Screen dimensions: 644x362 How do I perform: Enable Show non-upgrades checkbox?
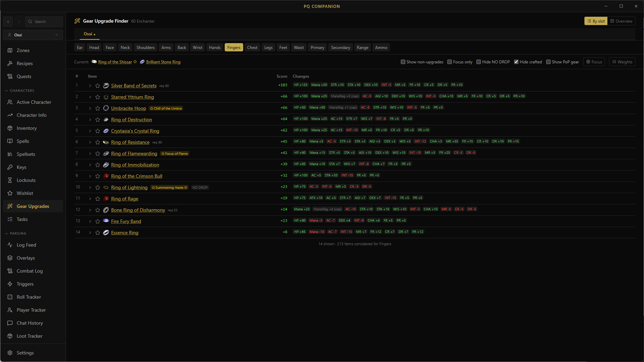click(x=403, y=62)
